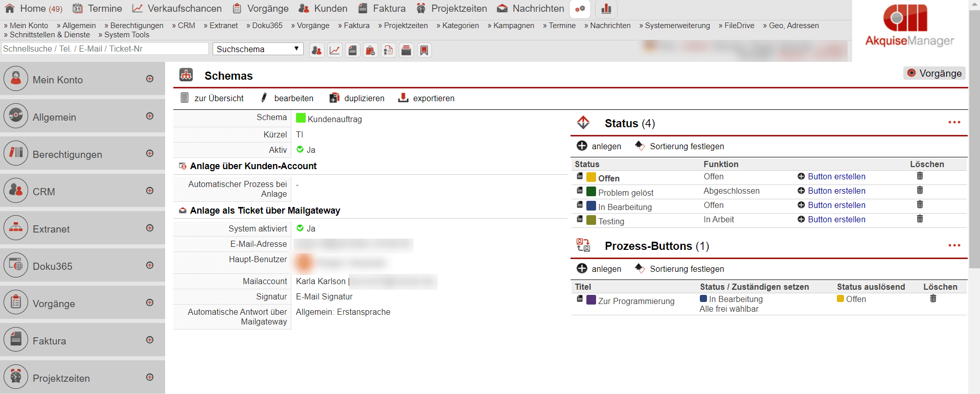Open the Status panel three-dots menu

pos(954,123)
